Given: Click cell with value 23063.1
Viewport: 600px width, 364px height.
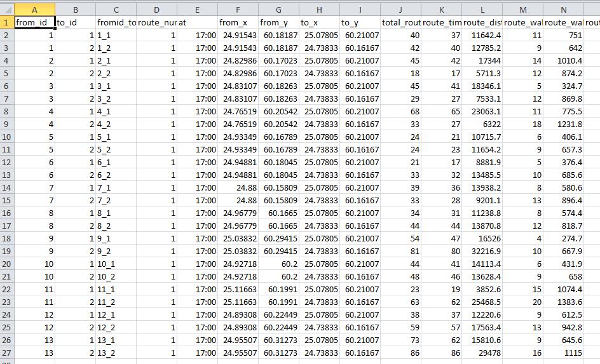Looking at the screenshot, I should click(482, 112).
